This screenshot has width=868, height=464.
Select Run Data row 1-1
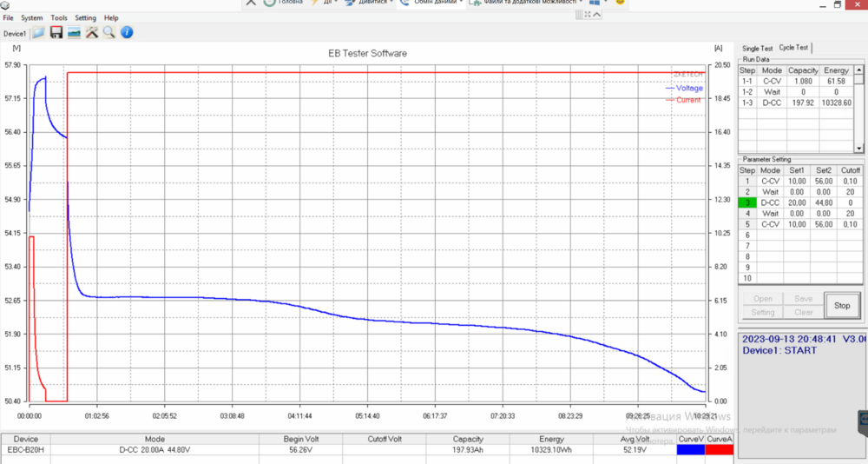tap(796, 82)
